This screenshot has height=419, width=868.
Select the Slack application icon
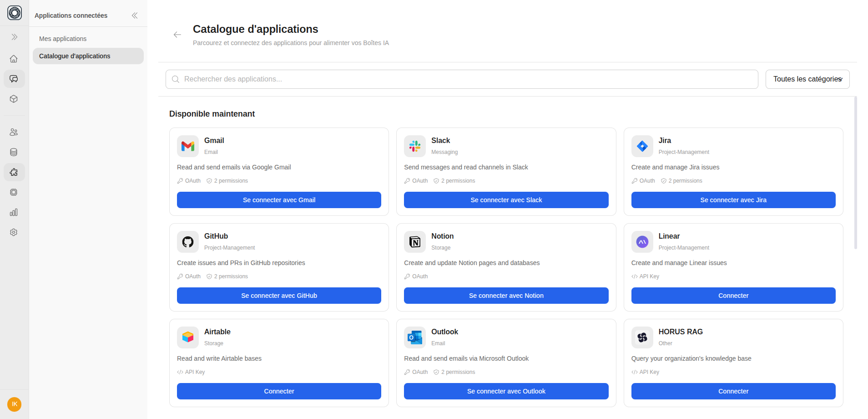point(414,146)
